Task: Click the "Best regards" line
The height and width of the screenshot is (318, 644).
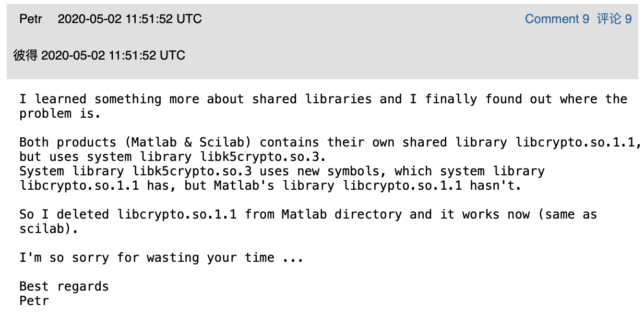Action: [x=64, y=287]
